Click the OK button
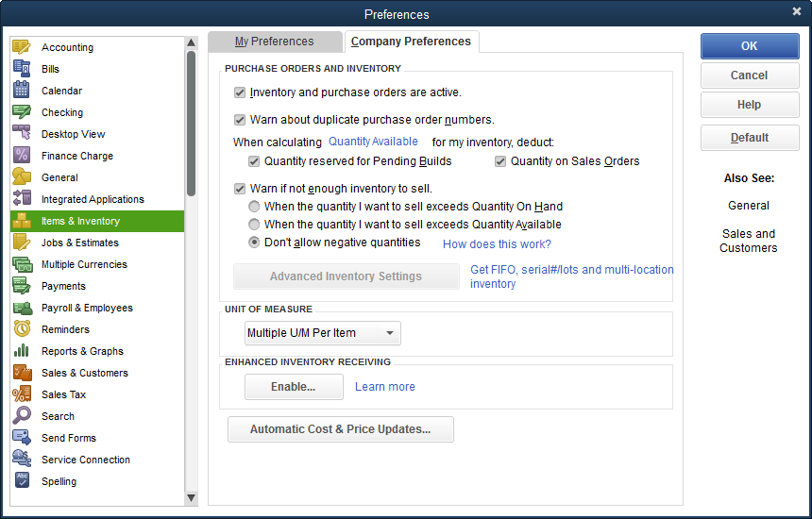This screenshot has width=812, height=519. tap(750, 46)
